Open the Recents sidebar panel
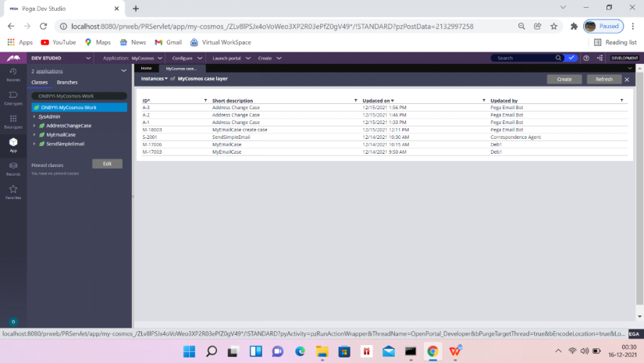 [x=13, y=74]
